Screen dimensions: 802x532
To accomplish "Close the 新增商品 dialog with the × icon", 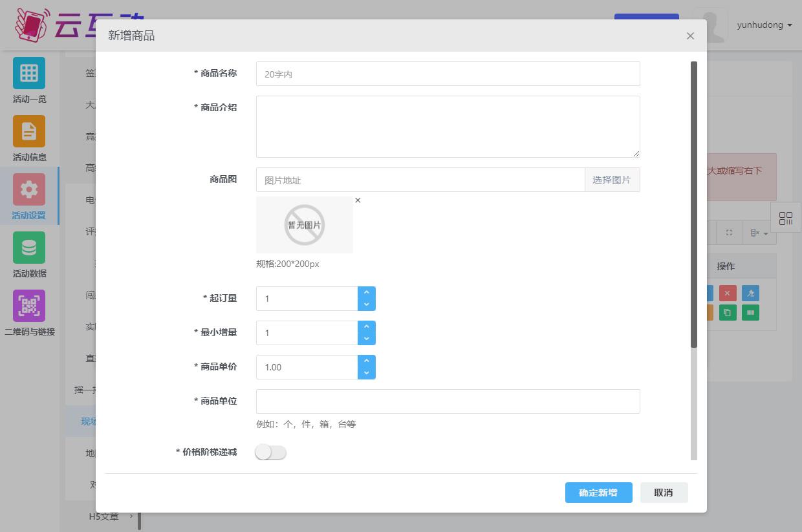I will pos(690,36).
